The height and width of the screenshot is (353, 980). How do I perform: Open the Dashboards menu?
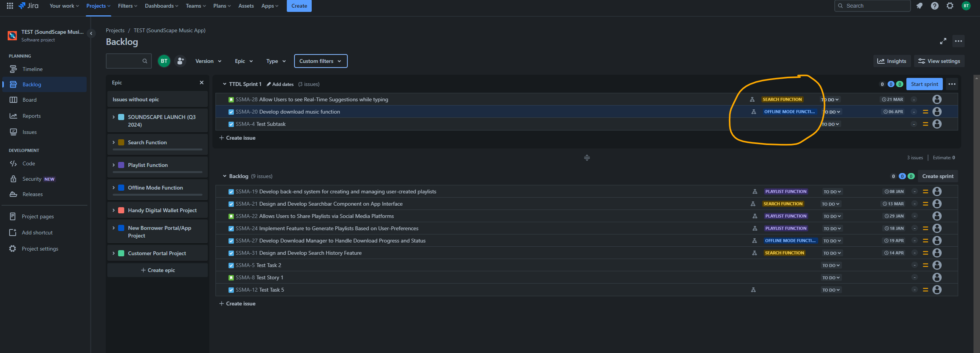click(161, 6)
